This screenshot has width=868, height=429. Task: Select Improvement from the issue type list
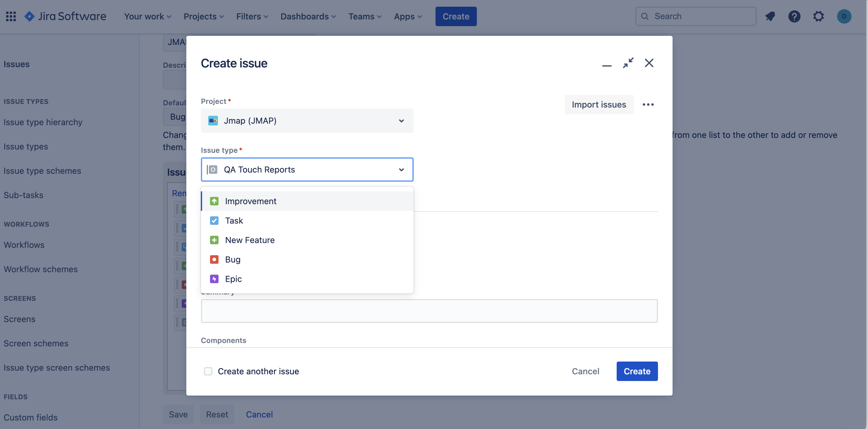[x=307, y=201]
